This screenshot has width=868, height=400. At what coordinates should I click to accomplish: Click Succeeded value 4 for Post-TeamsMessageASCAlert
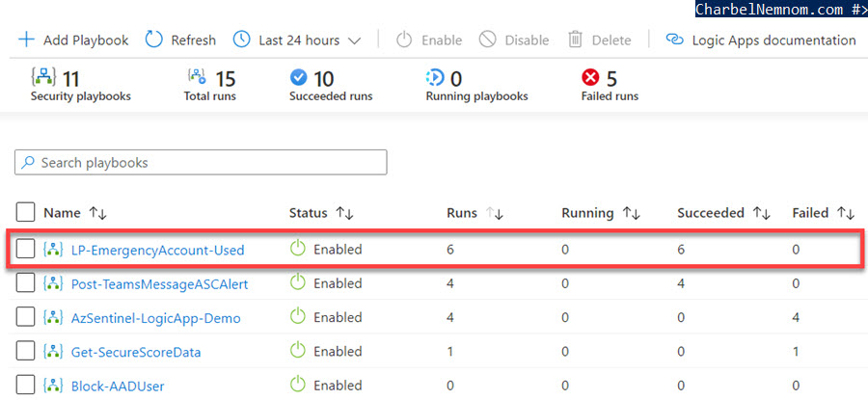pyautogui.click(x=681, y=283)
